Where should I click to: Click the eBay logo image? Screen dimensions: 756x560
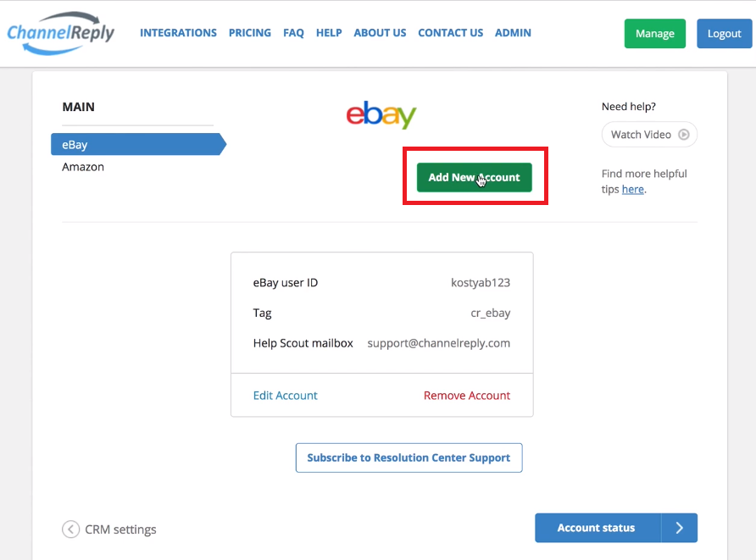click(381, 114)
